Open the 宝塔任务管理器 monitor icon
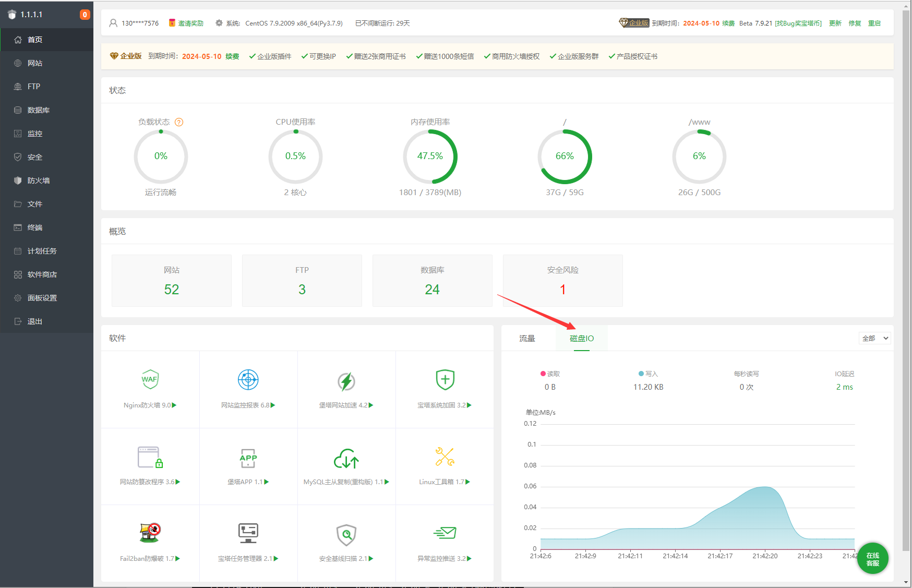The width and height of the screenshot is (912, 588). tap(248, 533)
